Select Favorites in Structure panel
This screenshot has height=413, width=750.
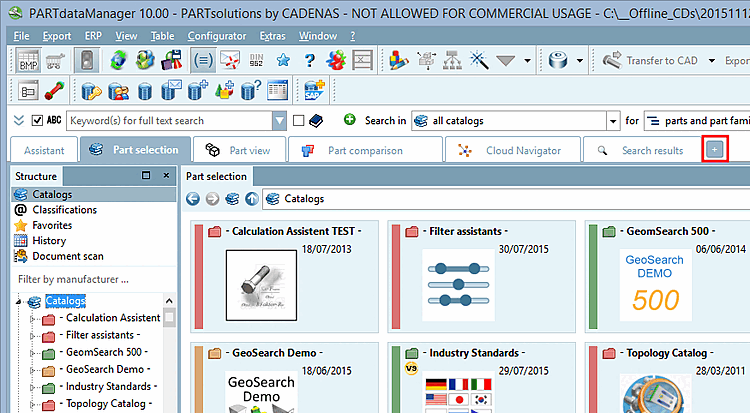tap(52, 225)
